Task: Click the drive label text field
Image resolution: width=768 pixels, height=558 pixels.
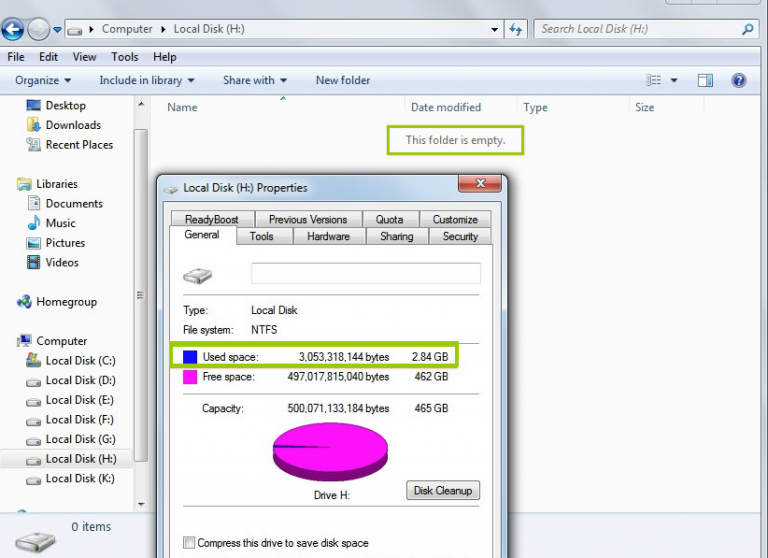Action: (x=366, y=273)
